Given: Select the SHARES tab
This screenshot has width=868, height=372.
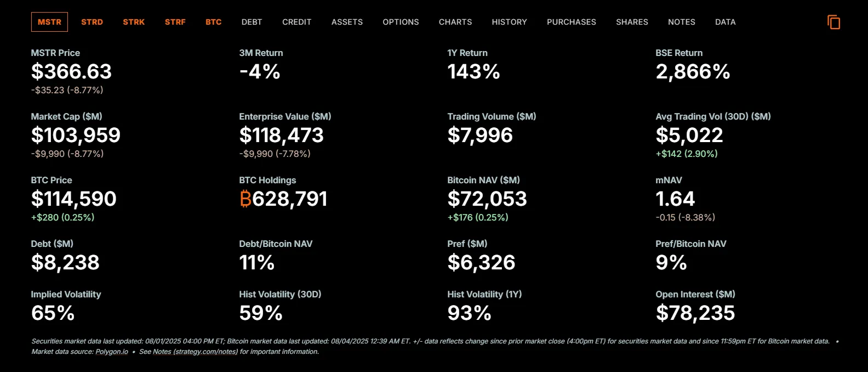Looking at the screenshot, I should (632, 22).
